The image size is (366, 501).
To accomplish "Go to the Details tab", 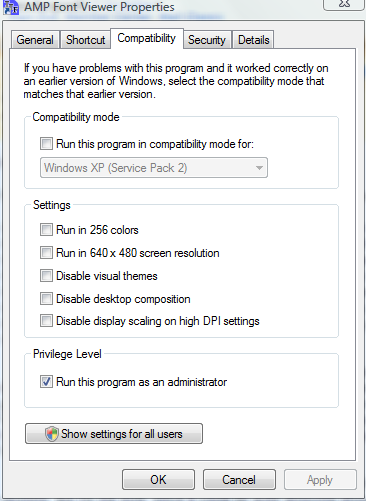I will 253,40.
